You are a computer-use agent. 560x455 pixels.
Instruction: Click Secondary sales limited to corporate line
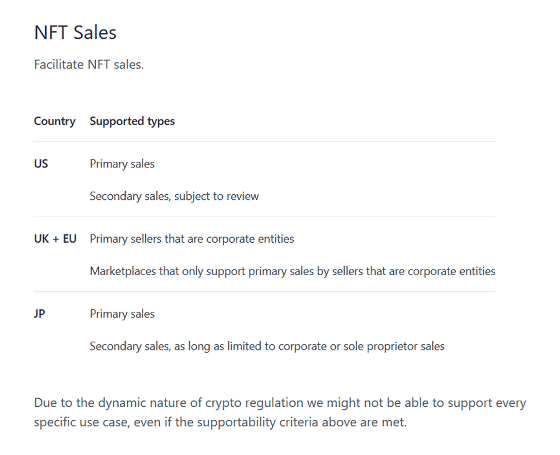coord(267,346)
